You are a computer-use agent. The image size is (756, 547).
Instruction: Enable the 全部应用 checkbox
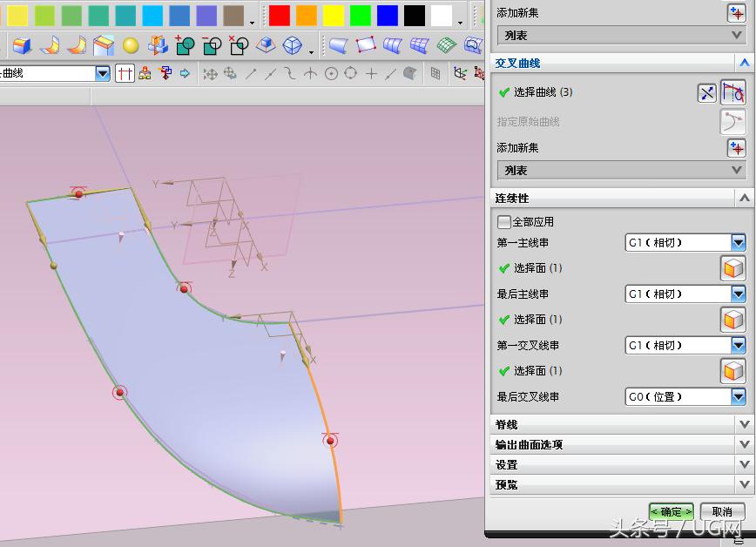click(503, 222)
